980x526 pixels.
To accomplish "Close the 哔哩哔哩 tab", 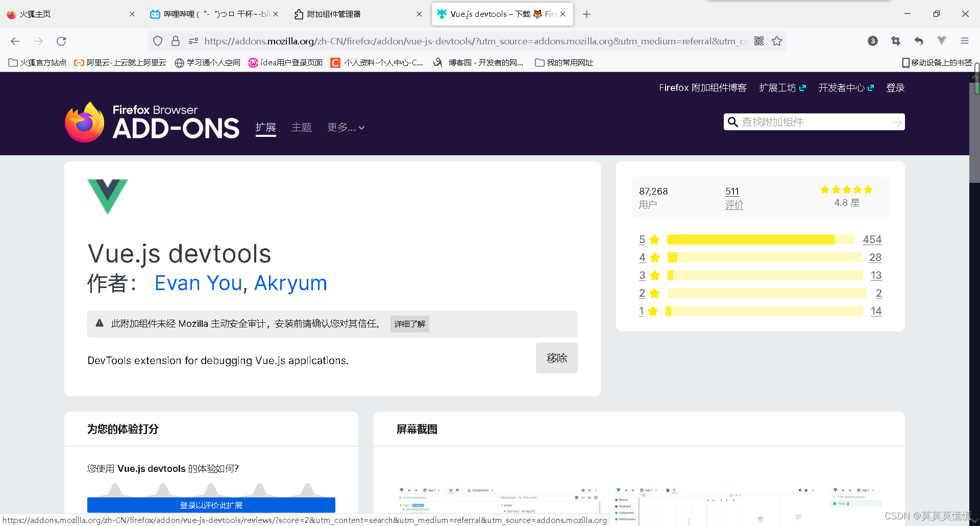I will 276,14.
